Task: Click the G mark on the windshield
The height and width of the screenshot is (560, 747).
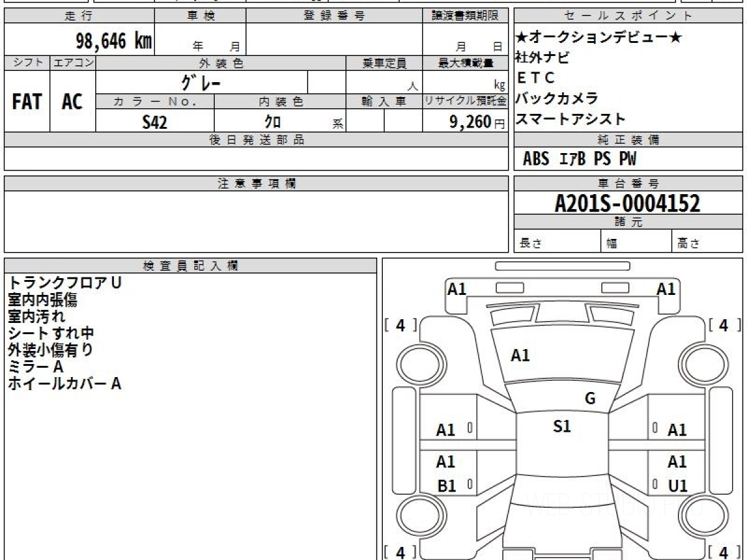Action: tap(590, 399)
